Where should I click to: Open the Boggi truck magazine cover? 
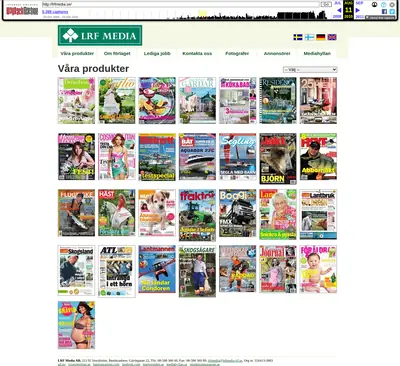pyautogui.click(x=238, y=213)
